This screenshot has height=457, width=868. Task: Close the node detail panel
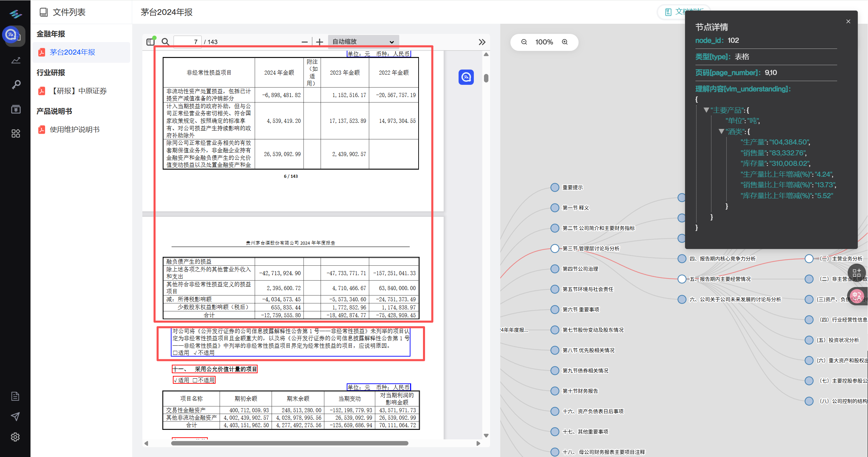click(848, 21)
